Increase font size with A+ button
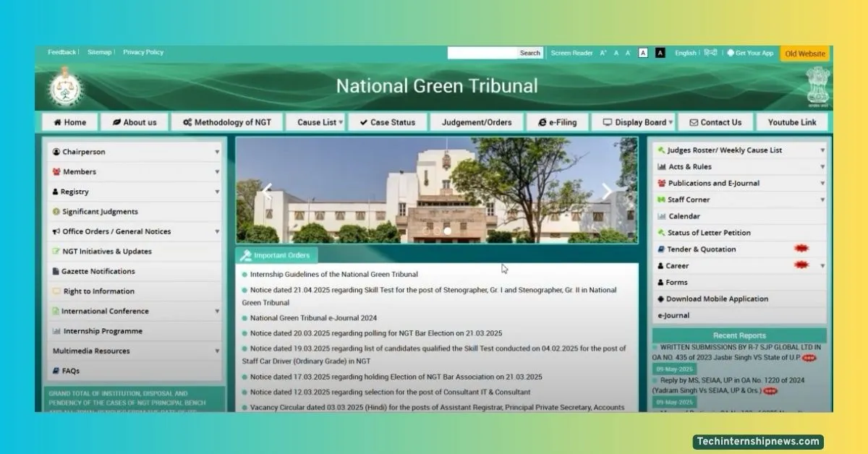 603,53
